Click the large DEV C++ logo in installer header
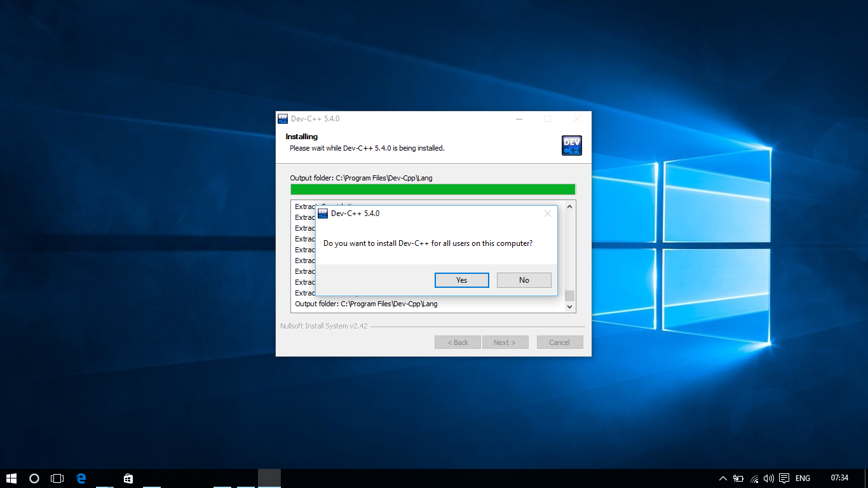868x488 pixels. 572,146
